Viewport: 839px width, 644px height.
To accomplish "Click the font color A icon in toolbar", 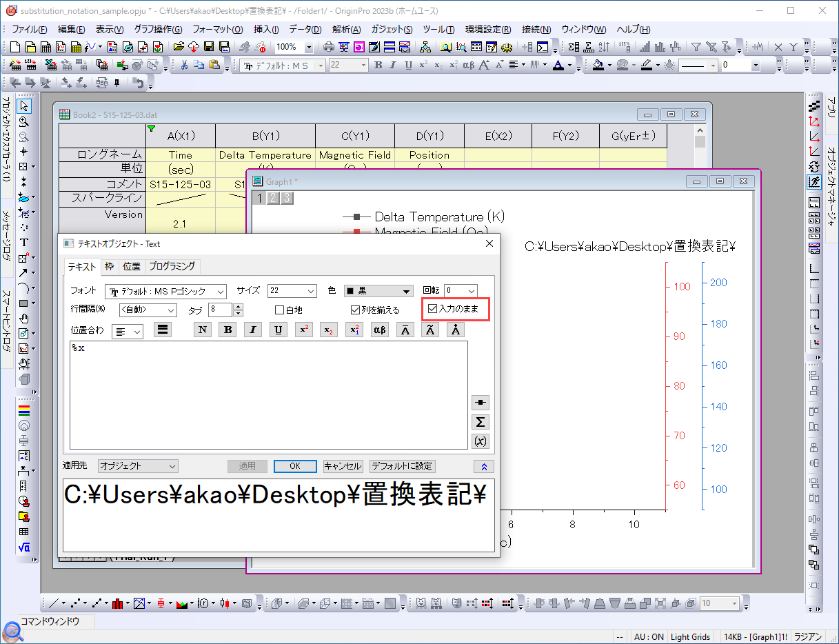I will (x=558, y=65).
